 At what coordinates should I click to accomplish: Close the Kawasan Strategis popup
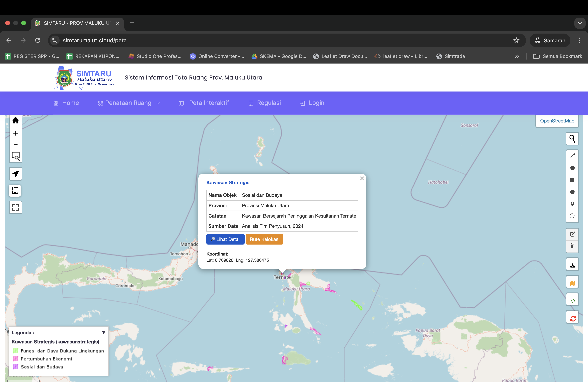[362, 178]
